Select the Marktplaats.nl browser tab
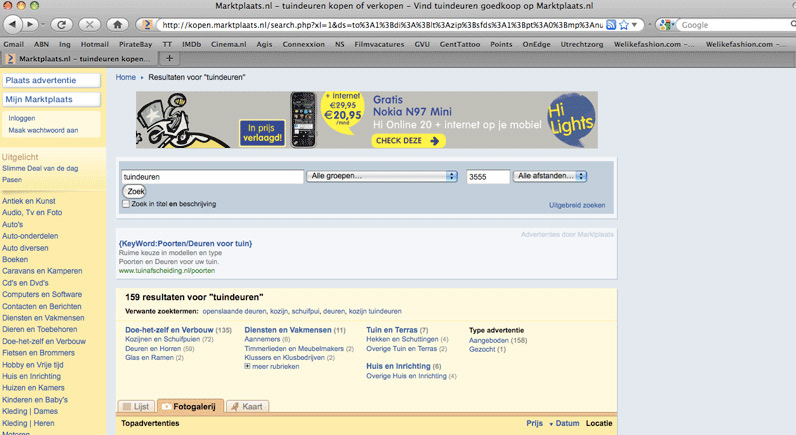This screenshot has height=435, width=796. coord(80,58)
